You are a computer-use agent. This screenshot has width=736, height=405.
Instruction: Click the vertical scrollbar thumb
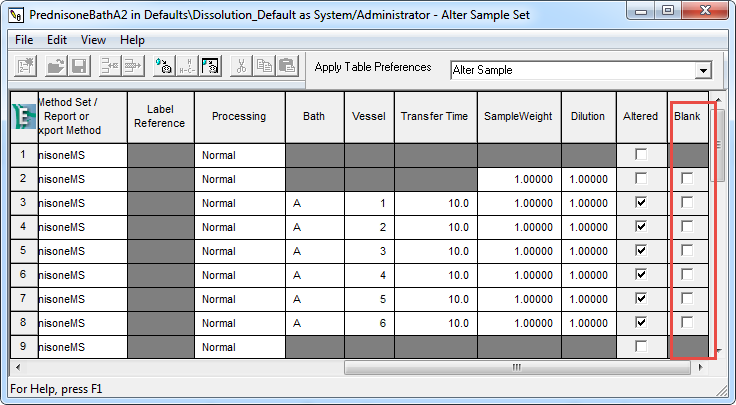coord(718,145)
